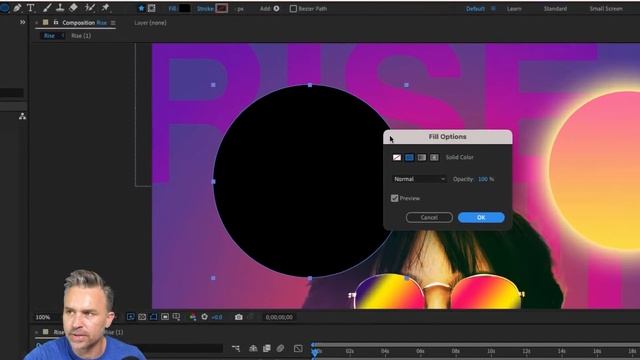The width and height of the screenshot is (640, 360).
Task: Click the star shape tool option icon
Action: [x=141, y=8]
